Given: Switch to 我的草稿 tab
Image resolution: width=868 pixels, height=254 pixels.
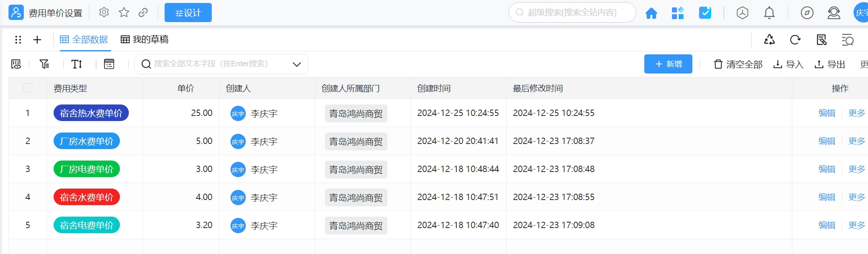Looking at the screenshot, I should [145, 40].
